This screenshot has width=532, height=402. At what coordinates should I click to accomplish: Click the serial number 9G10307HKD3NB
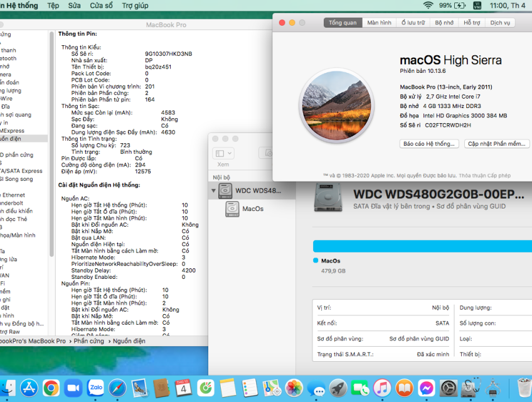169,53
